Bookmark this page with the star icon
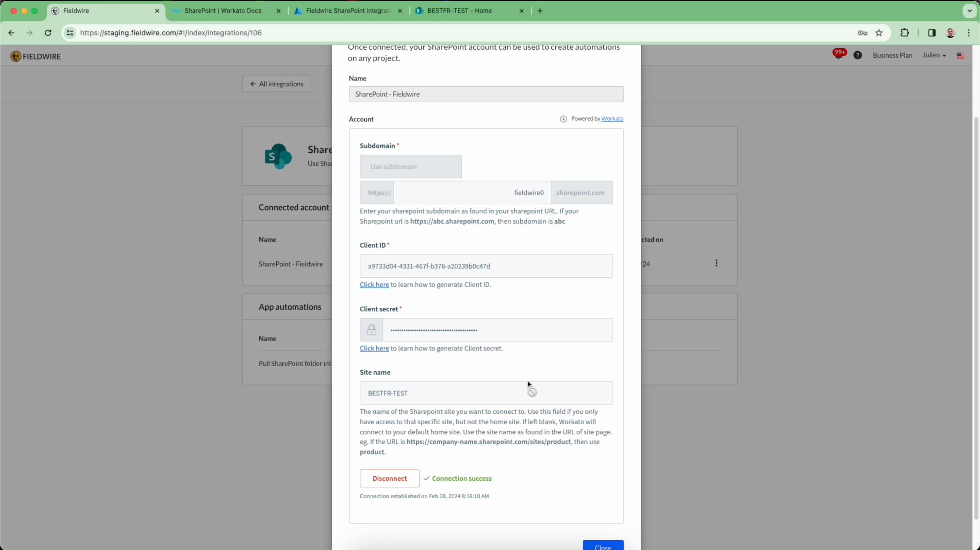This screenshot has height=550, width=980. 879,33
